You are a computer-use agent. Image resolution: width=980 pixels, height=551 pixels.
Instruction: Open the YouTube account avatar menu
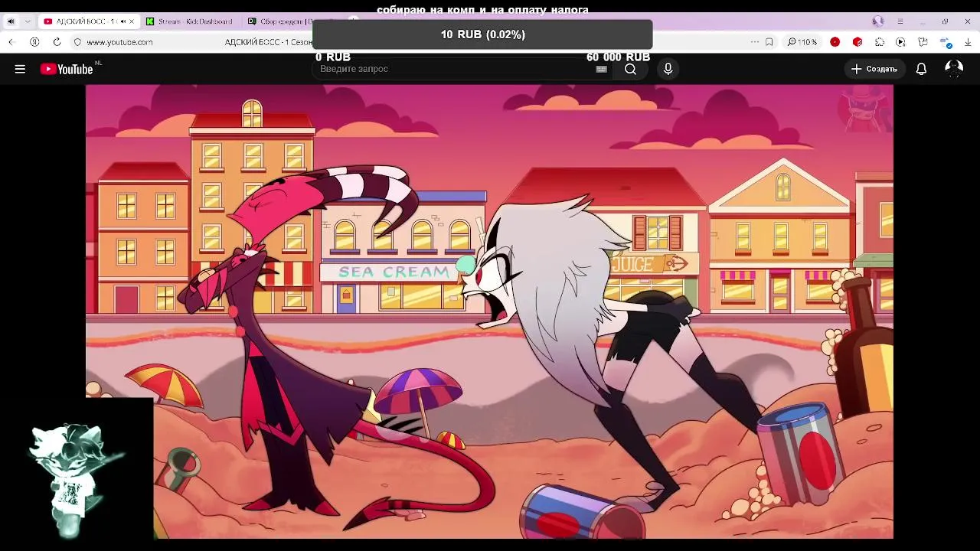[x=954, y=69]
